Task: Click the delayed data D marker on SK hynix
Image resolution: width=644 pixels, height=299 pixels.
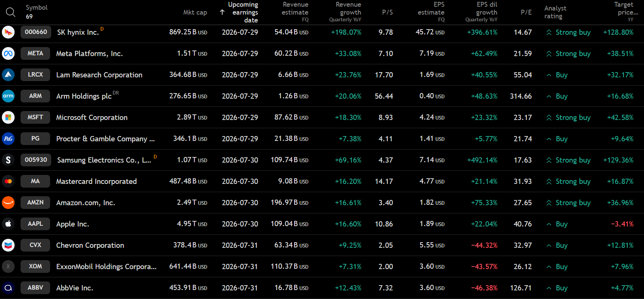Action: [102, 29]
